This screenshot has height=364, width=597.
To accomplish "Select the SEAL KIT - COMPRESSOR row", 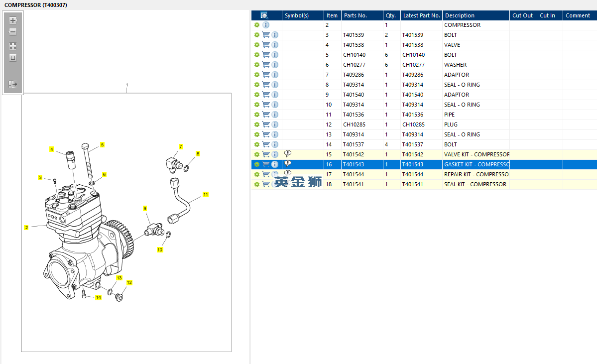I will click(x=424, y=184).
